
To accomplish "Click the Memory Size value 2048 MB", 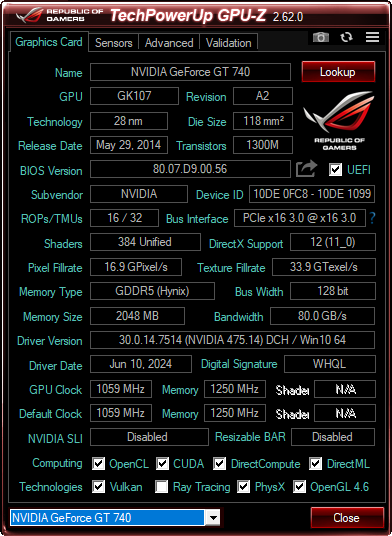I will (137, 316).
